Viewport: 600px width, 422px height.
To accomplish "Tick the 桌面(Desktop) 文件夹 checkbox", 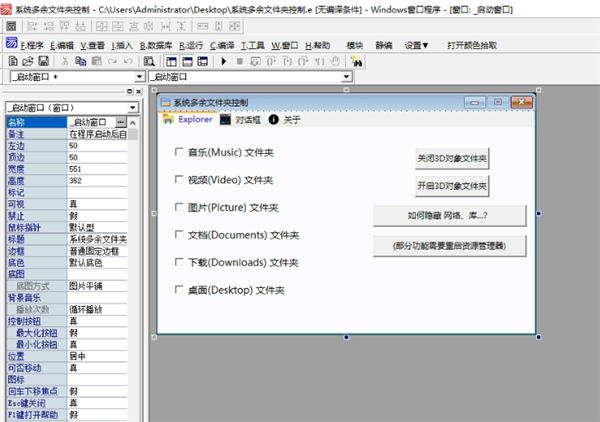I will click(x=177, y=290).
